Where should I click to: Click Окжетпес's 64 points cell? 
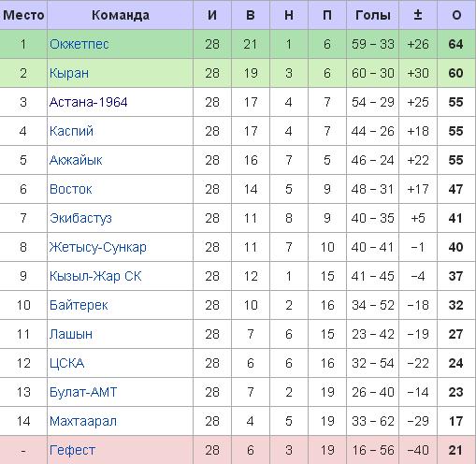[455, 44]
